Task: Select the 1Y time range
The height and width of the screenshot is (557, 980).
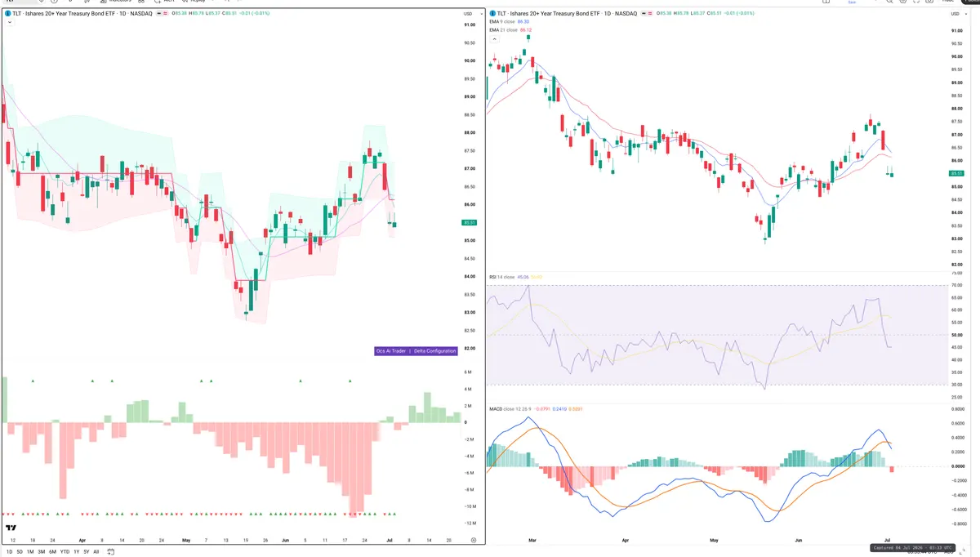Action: click(76, 552)
